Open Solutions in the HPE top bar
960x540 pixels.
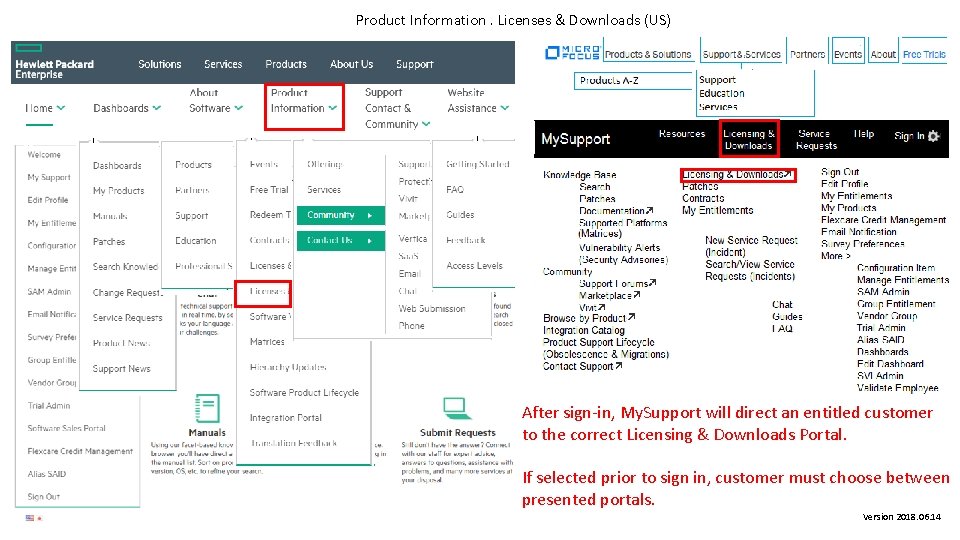(x=160, y=64)
